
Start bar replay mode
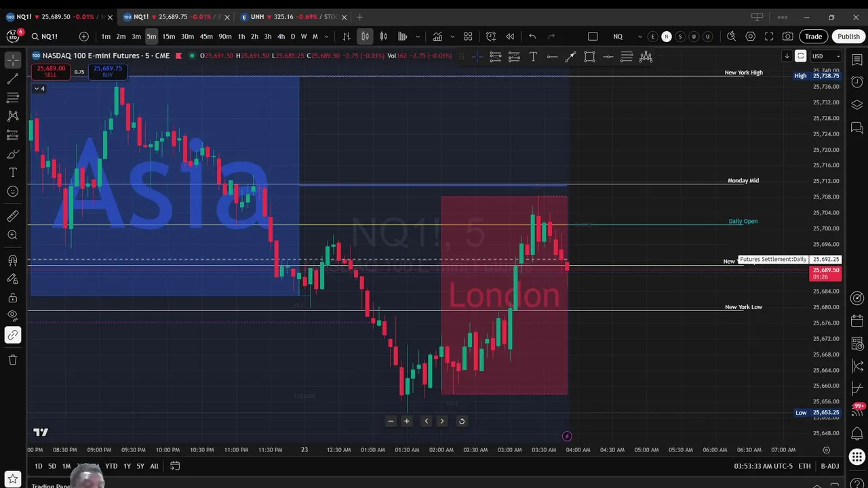tap(510, 37)
